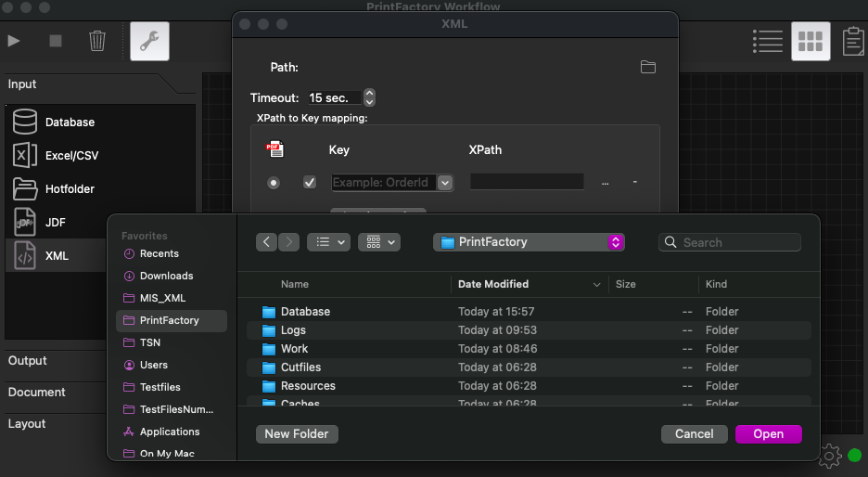Open TSN folder in sidebar
This screenshot has height=477, width=868.
coord(172,342)
